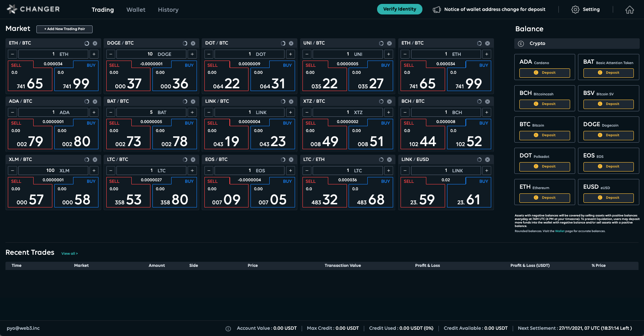Increase DOGE quantity with the plus button
The image size is (644, 336).
192,54
